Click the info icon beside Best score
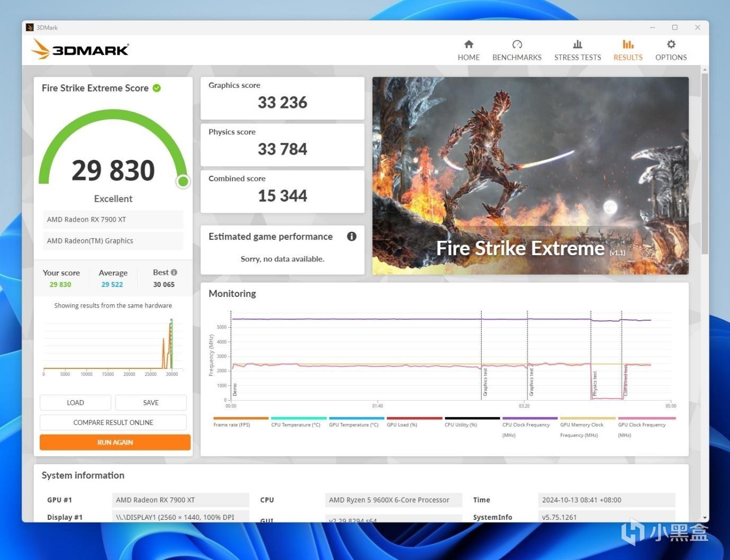The width and height of the screenshot is (730, 560). point(174,272)
